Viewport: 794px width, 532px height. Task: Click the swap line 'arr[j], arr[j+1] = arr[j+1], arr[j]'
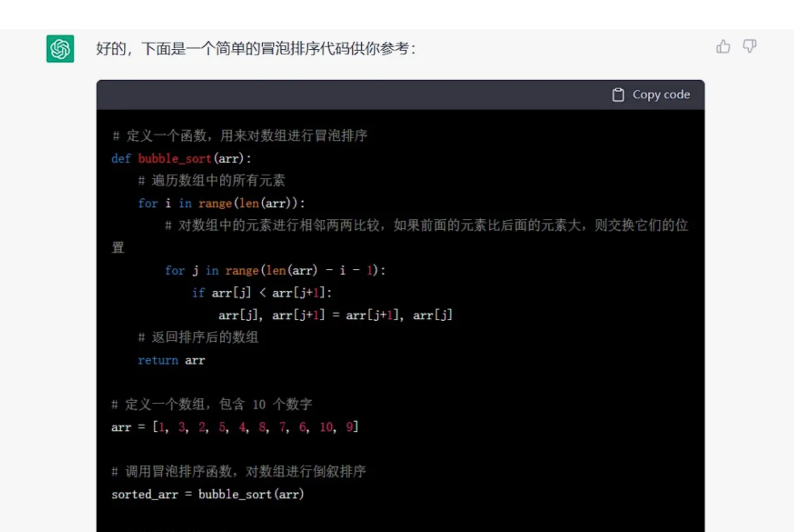335,315
